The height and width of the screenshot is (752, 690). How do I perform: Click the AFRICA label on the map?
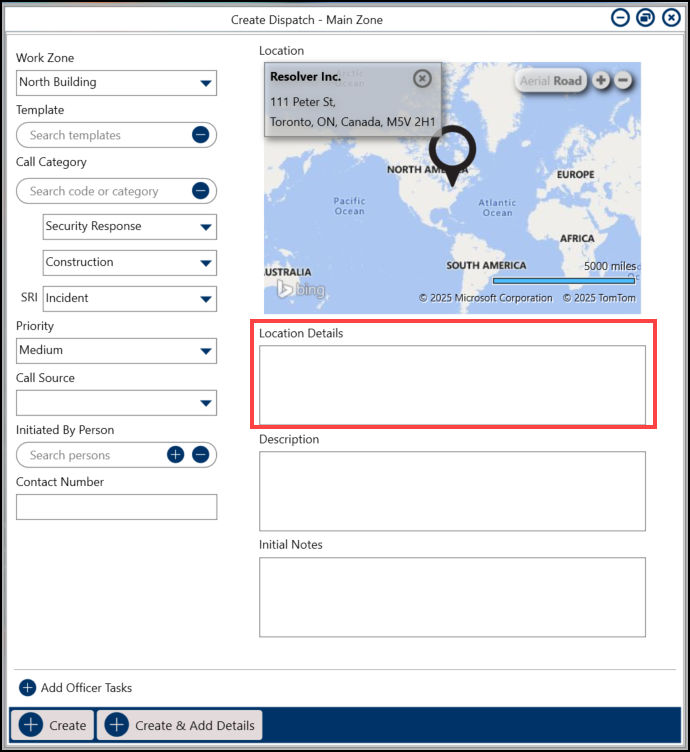coord(577,238)
